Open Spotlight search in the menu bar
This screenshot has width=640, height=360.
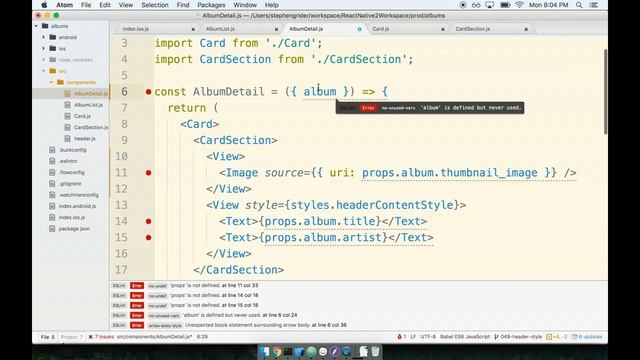point(579,5)
